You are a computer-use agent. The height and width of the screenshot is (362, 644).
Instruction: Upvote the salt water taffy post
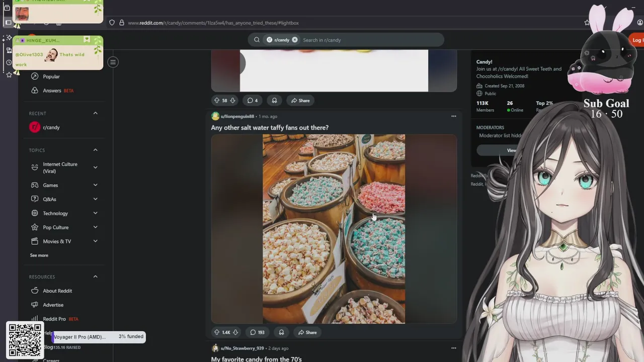point(216,332)
